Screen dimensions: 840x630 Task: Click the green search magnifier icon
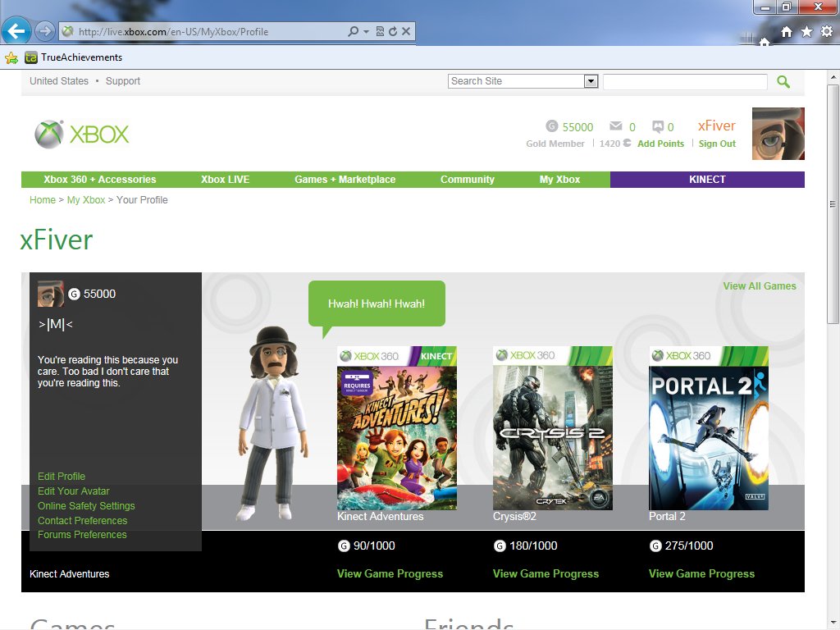783,81
